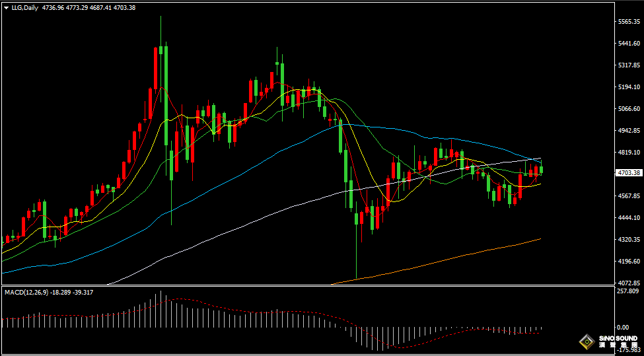The width and height of the screenshot is (644, 356).
Task: Click the 5441.60 price axis label
Action: [x=629, y=43]
